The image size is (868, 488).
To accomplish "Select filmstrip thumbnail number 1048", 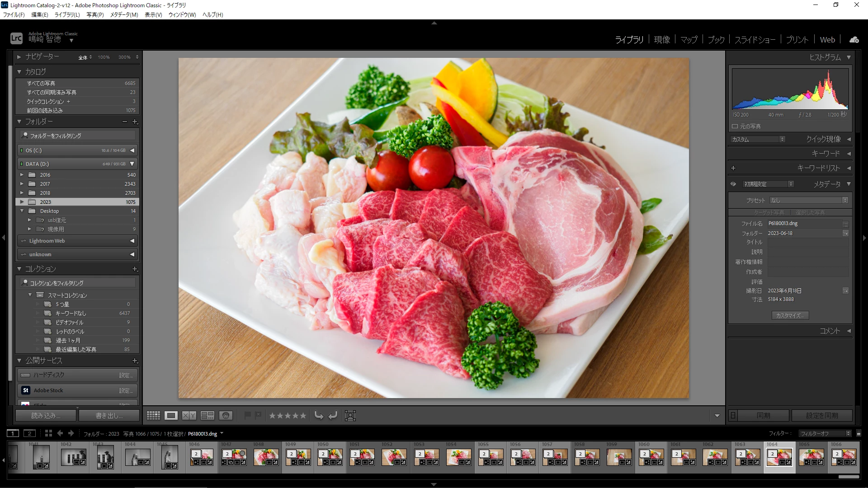I will pyautogui.click(x=266, y=457).
